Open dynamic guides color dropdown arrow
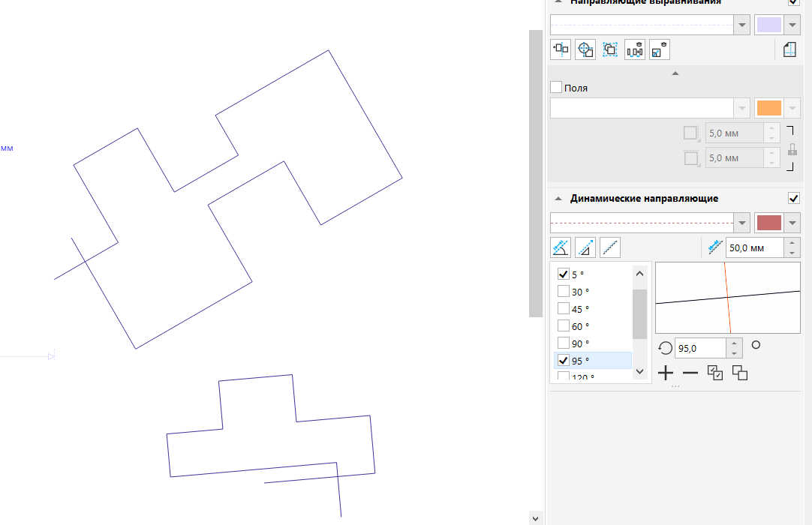Image resolution: width=812 pixels, height=525 pixels. 792,223
